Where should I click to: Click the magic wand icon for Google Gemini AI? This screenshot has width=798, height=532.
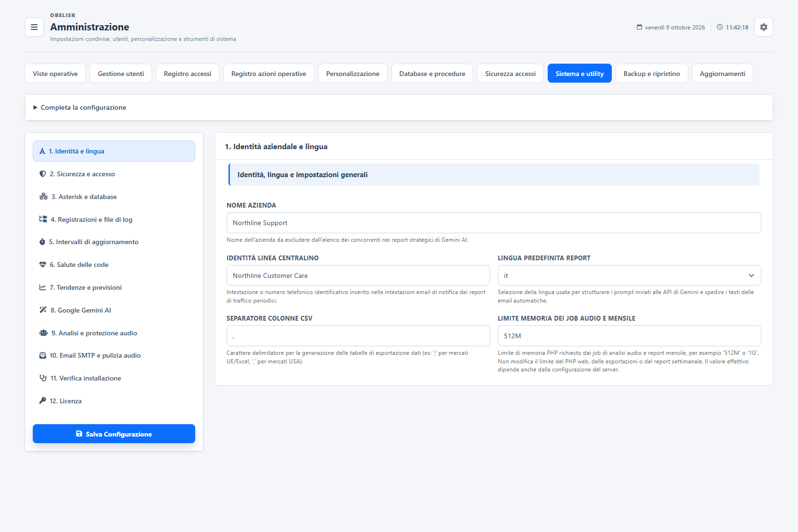pyautogui.click(x=43, y=310)
